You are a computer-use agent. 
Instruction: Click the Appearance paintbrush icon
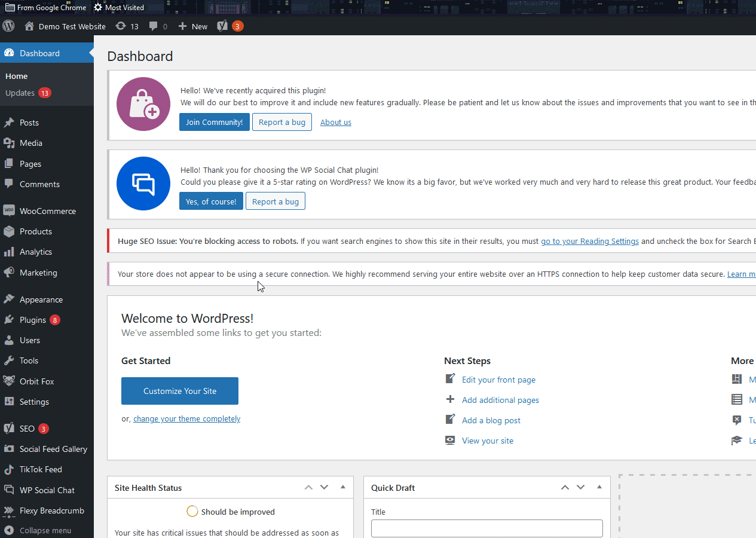click(9, 299)
